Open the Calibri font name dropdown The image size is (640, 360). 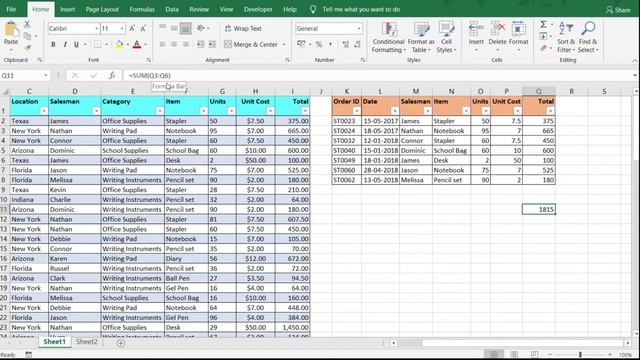click(x=96, y=29)
